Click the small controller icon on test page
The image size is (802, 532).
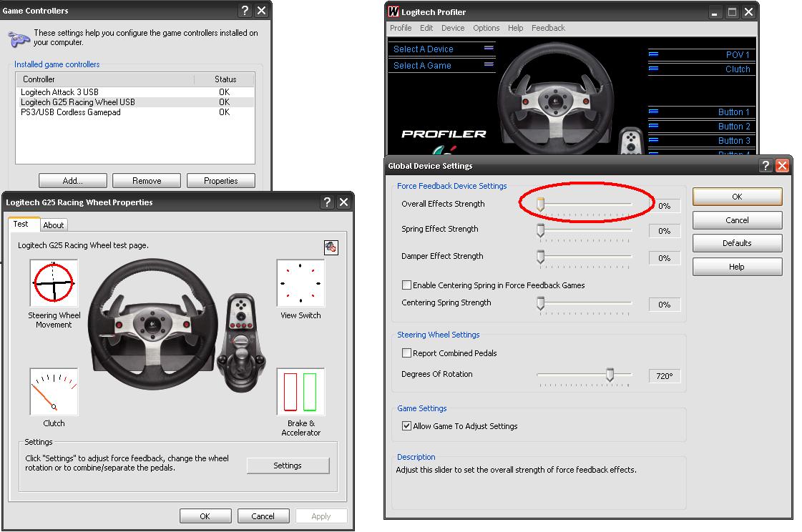point(331,247)
